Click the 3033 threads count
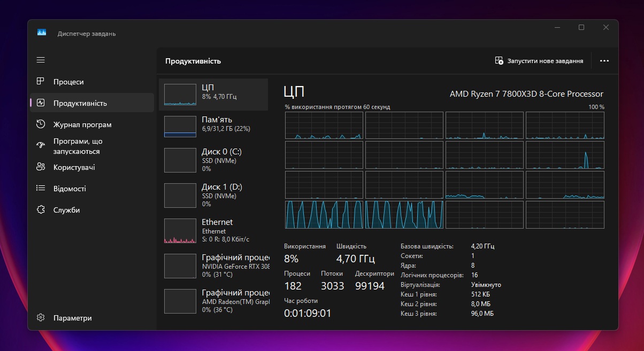The width and height of the screenshot is (644, 351). tap(333, 286)
